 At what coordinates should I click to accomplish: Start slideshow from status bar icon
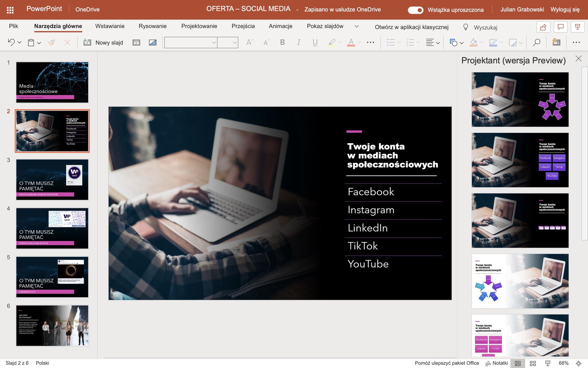(548, 363)
